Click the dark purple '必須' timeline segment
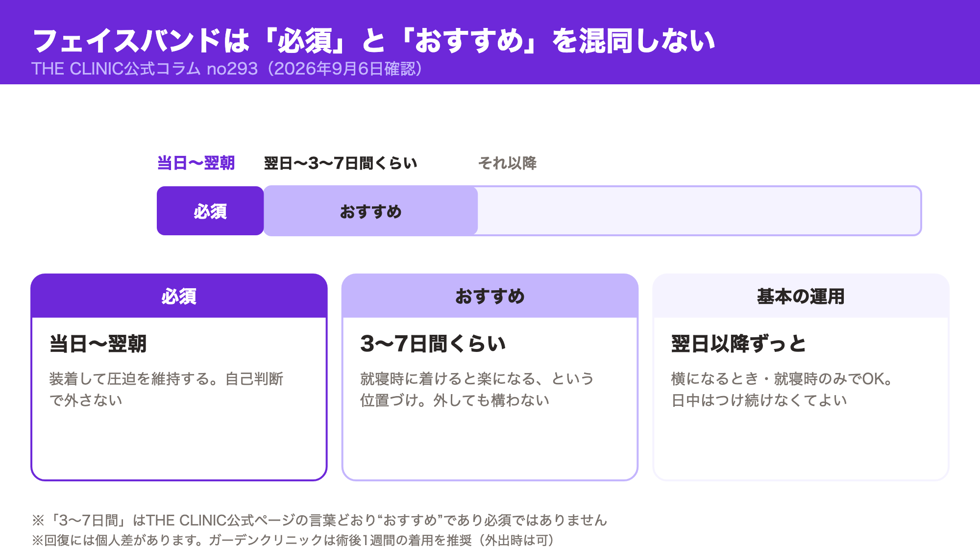The image size is (980, 549). (x=210, y=211)
